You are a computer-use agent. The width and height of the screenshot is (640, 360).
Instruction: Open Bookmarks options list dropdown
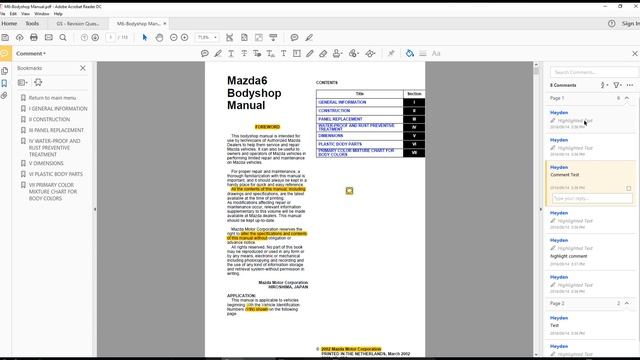(22, 82)
